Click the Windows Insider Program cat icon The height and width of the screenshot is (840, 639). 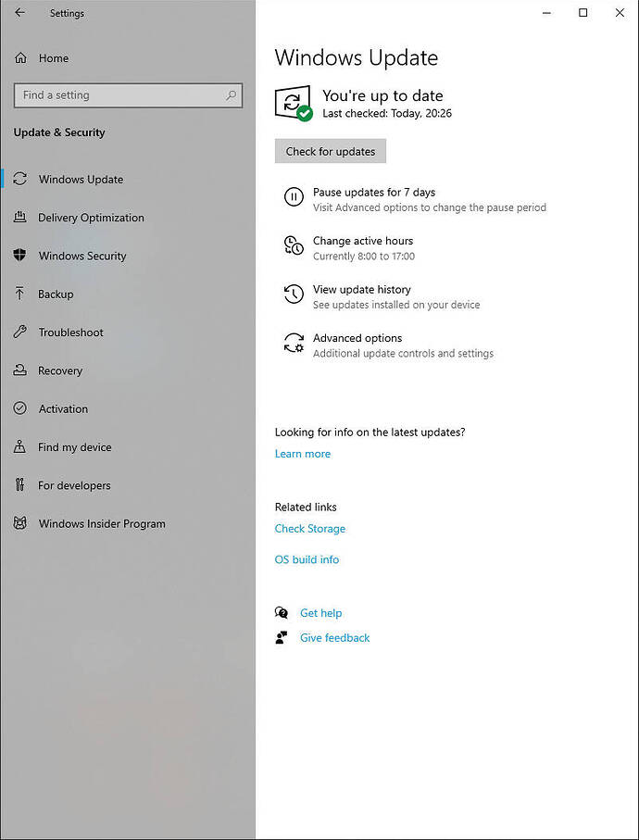[x=19, y=523]
